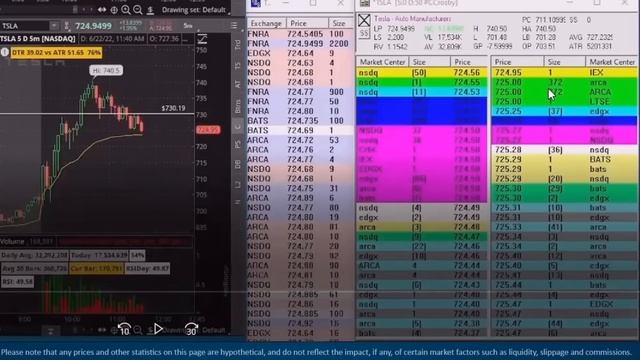Screen dimensions: 640x360
Task: Open the L2 side tab
Action: click(238, 184)
